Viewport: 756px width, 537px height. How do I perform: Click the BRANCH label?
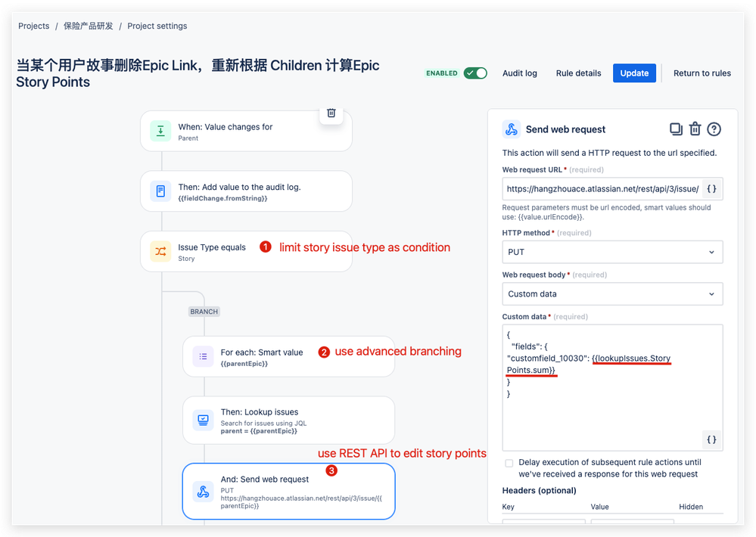pyautogui.click(x=204, y=312)
